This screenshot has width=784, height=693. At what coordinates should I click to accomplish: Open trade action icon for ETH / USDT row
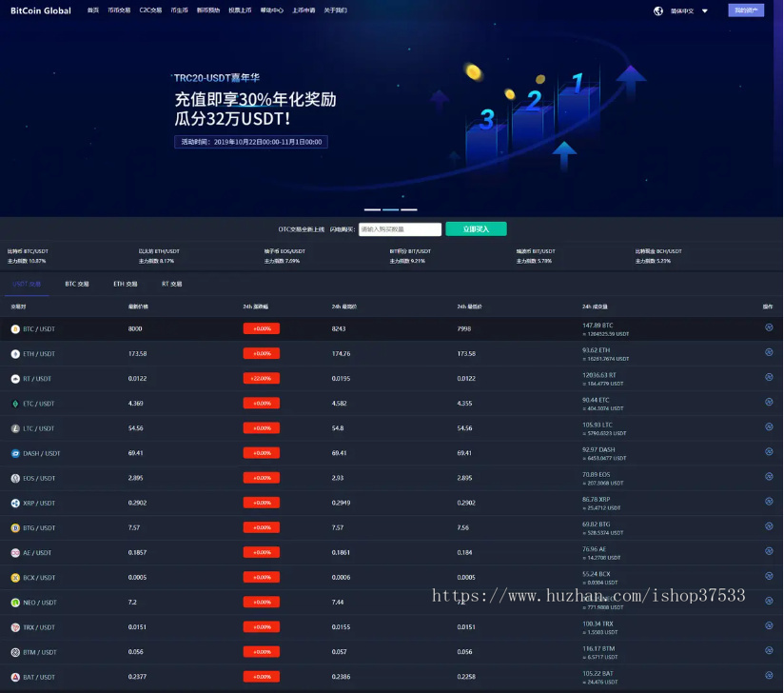pyautogui.click(x=769, y=352)
